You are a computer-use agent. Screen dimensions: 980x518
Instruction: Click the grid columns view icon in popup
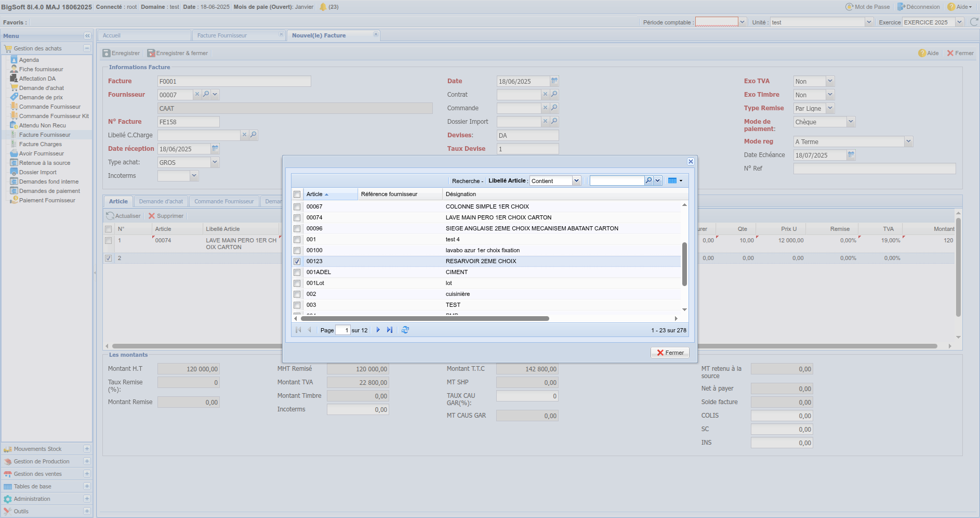coord(672,180)
